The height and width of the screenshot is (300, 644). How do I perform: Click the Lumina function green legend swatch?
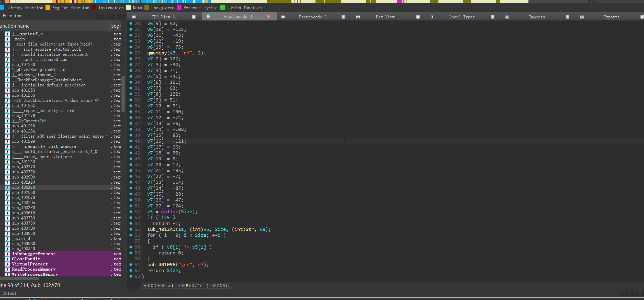223,8
